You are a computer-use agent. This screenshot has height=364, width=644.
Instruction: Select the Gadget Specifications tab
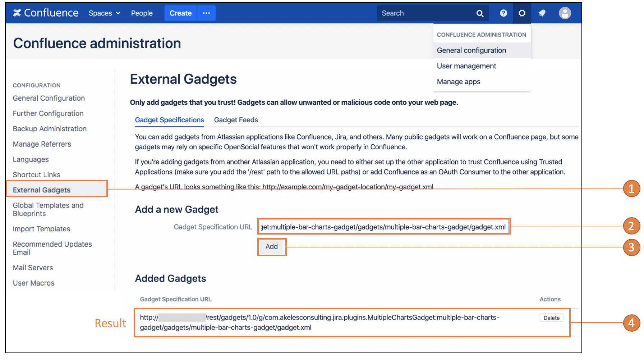click(169, 120)
